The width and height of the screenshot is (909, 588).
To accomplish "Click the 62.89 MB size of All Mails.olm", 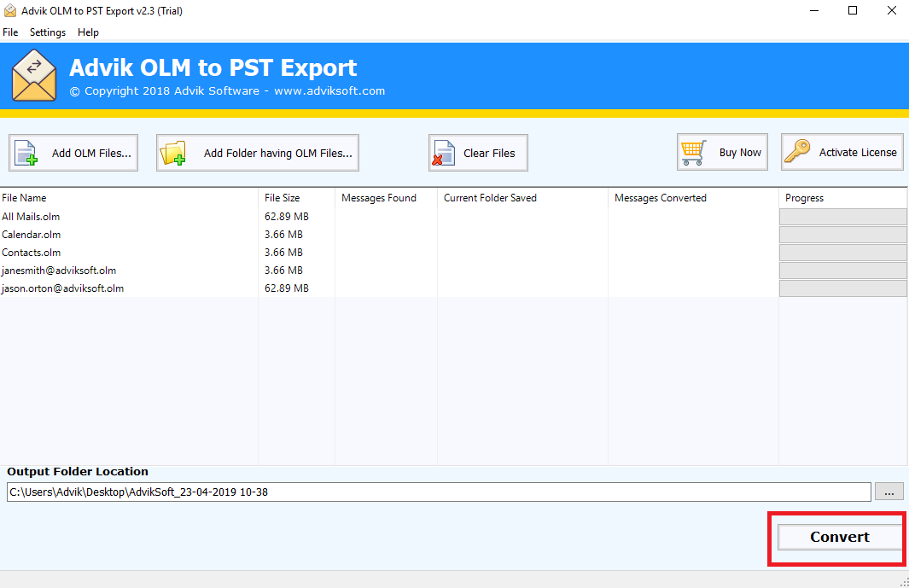I will [x=287, y=216].
